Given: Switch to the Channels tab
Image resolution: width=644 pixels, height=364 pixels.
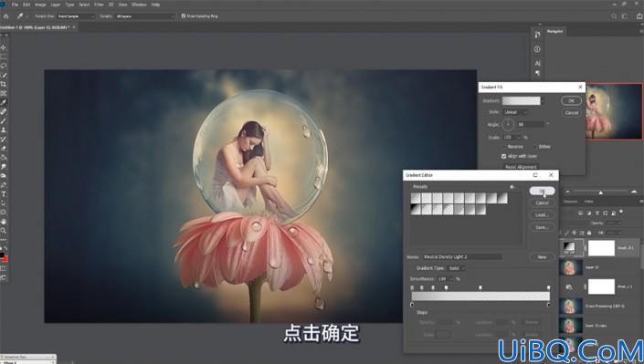Looking at the screenshot, I should tap(570, 202).
